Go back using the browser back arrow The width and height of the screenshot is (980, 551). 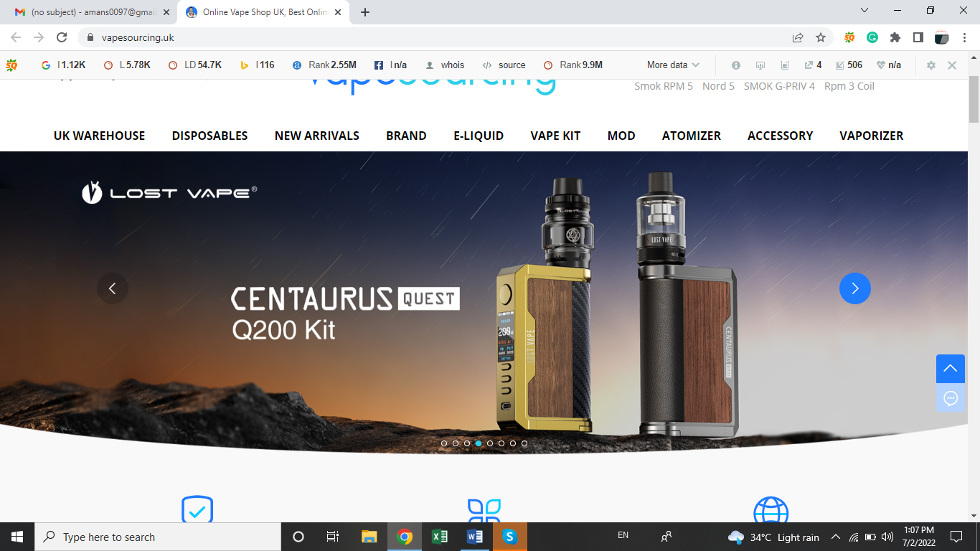point(16,37)
